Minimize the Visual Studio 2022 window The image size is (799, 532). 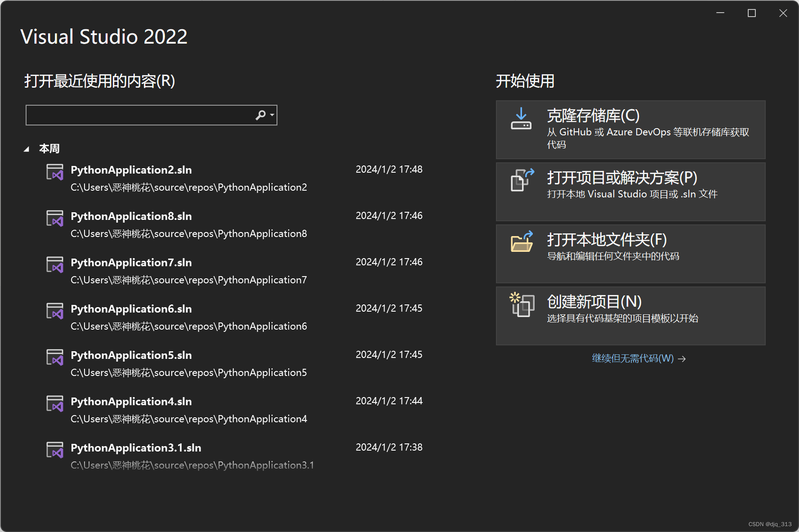720,13
